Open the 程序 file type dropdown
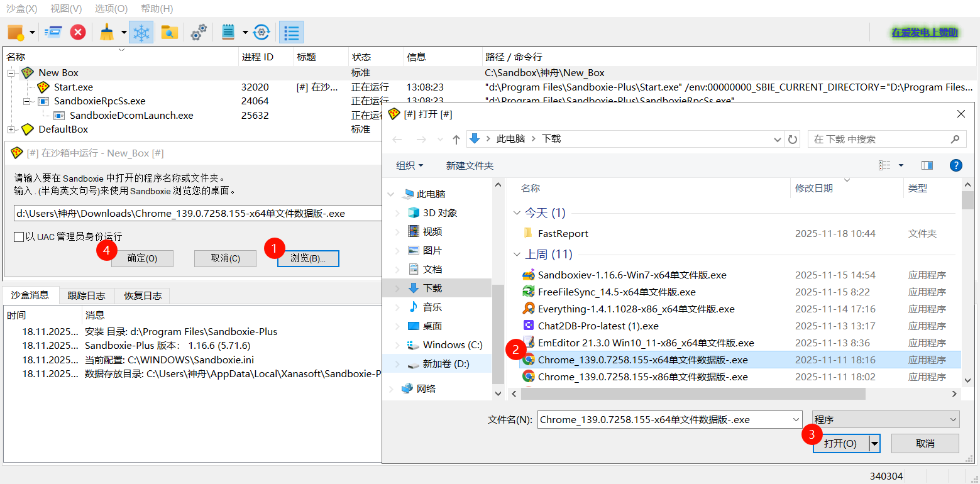This screenshot has width=980, height=484. point(886,419)
